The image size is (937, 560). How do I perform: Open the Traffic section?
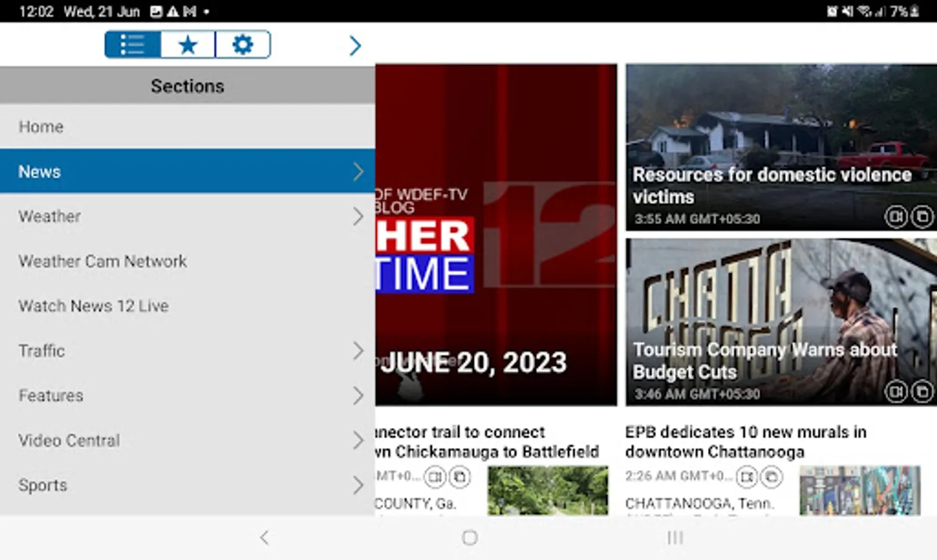tap(187, 350)
